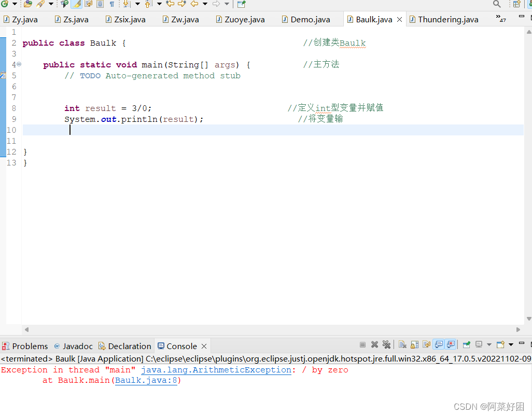The width and height of the screenshot is (532, 416).
Task: Open the Problems view tab
Action: tap(25, 346)
